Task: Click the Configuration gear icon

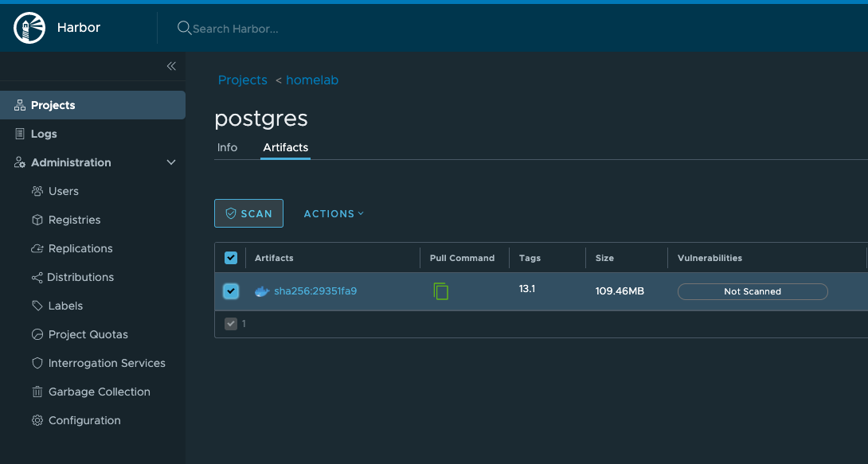Action: 37,421
